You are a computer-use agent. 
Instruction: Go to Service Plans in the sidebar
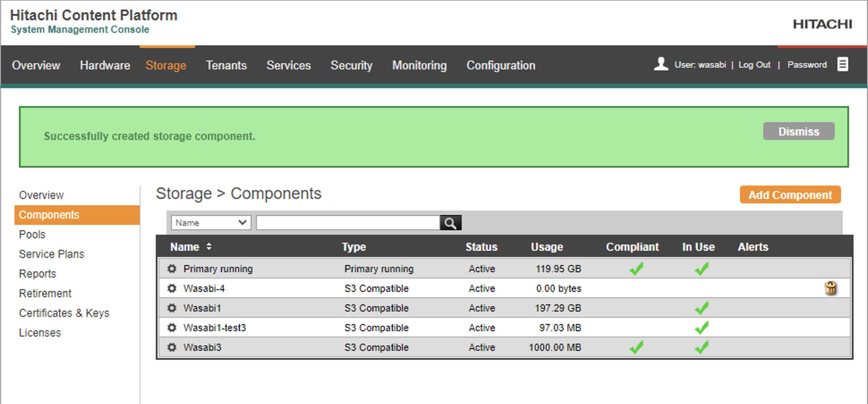51,254
